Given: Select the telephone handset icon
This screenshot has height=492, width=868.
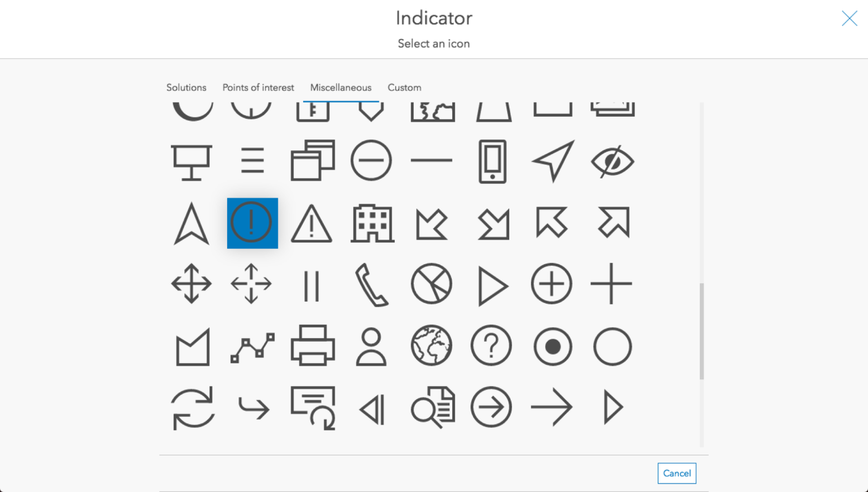Looking at the screenshot, I should (372, 285).
